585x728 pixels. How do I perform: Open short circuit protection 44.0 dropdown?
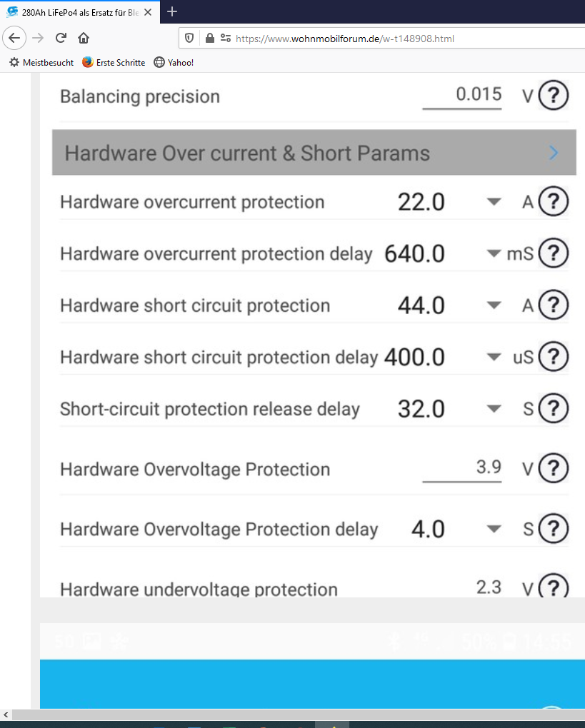pos(494,305)
